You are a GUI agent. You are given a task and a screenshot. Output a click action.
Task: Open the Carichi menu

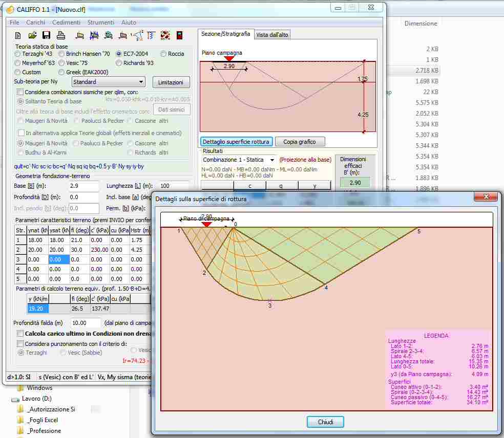[x=36, y=23]
